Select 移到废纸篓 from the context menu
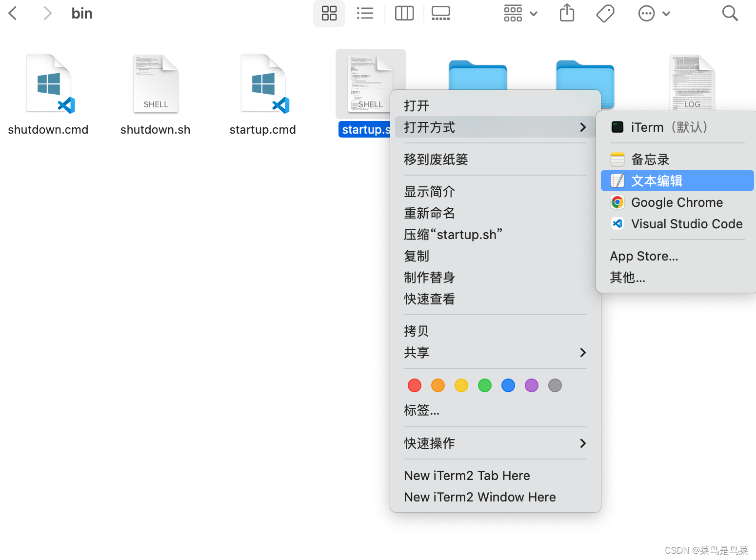 click(x=436, y=159)
